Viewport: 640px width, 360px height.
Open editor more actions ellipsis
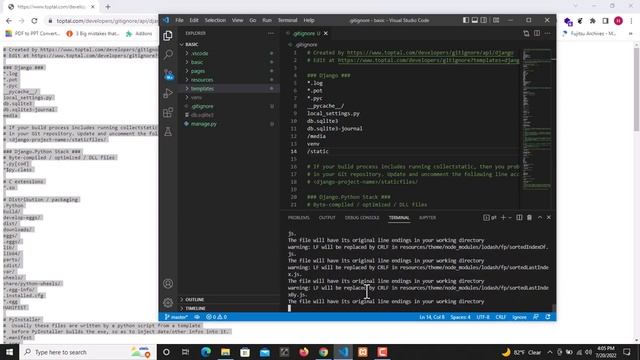pos(548,33)
